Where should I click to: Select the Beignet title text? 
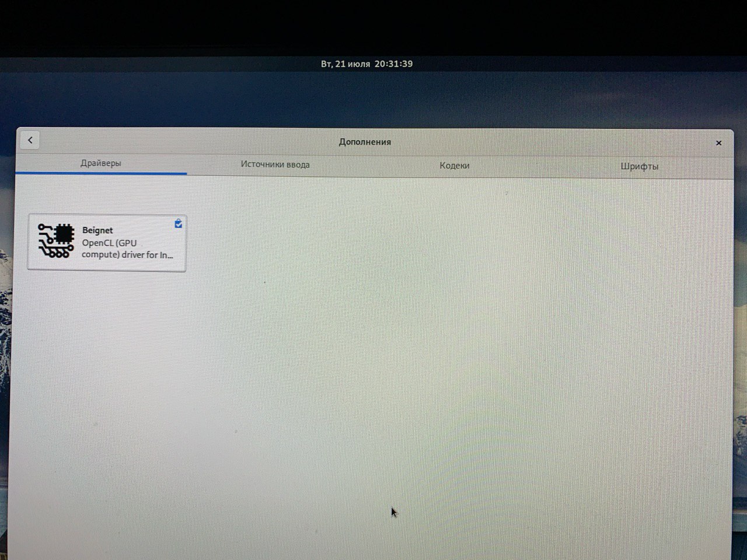[97, 230]
